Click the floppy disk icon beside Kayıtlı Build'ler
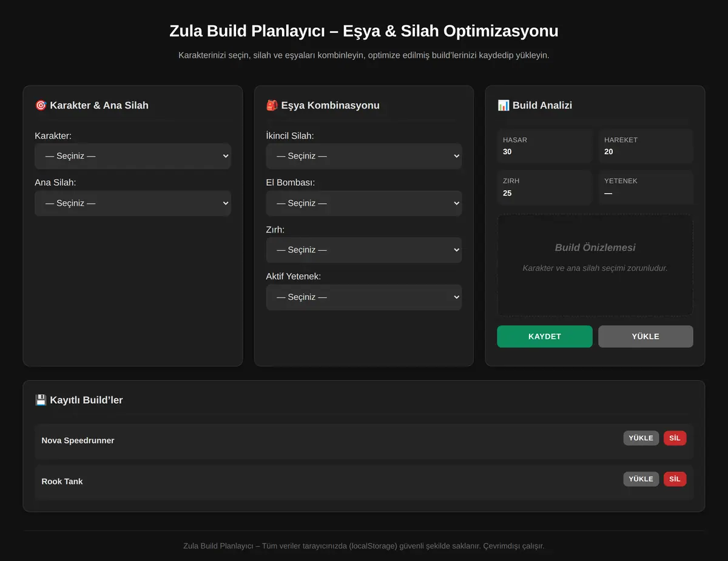This screenshot has height=561, width=728. [x=41, y=400]
